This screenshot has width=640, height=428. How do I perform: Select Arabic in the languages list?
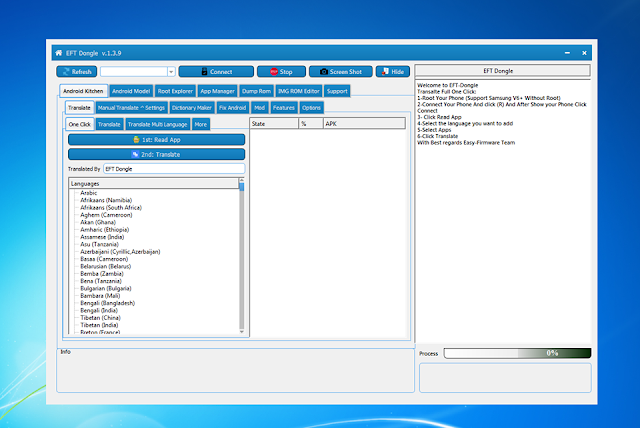[89, 193]
